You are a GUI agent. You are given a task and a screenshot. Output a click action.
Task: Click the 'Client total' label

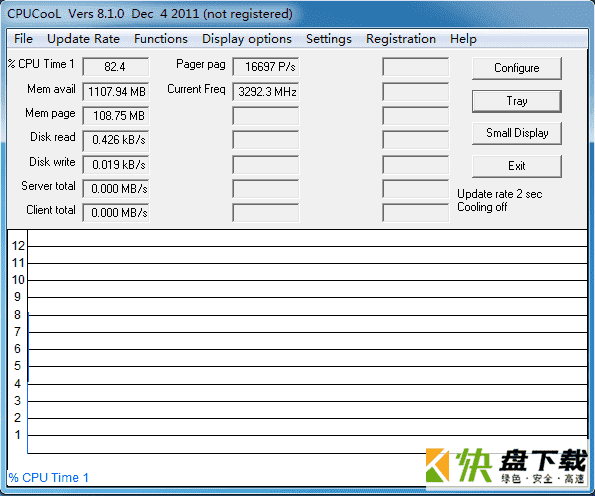pyautogui.click(x=51, y=210)
